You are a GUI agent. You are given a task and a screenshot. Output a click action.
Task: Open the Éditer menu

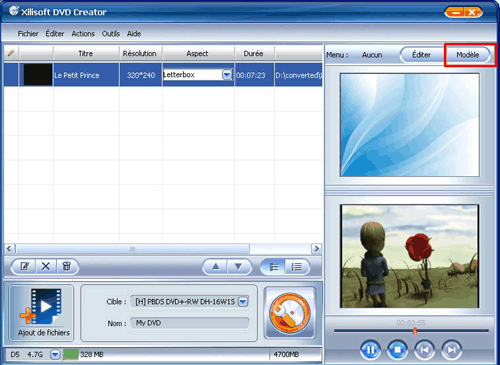(55, 34)
